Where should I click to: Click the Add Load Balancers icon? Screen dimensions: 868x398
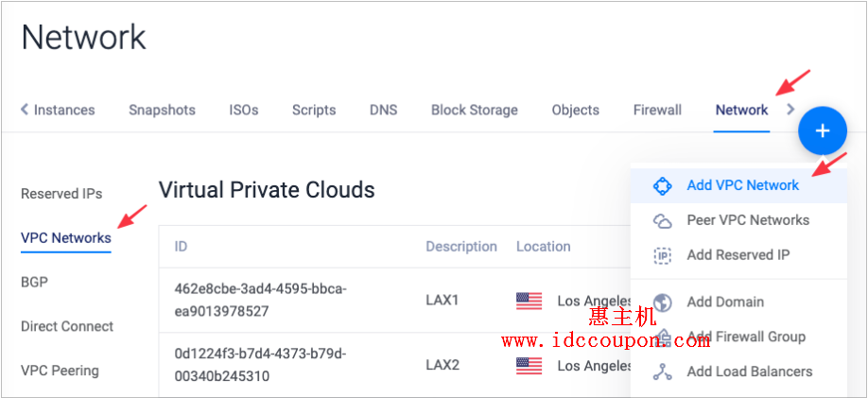click(x=663, y=372)
